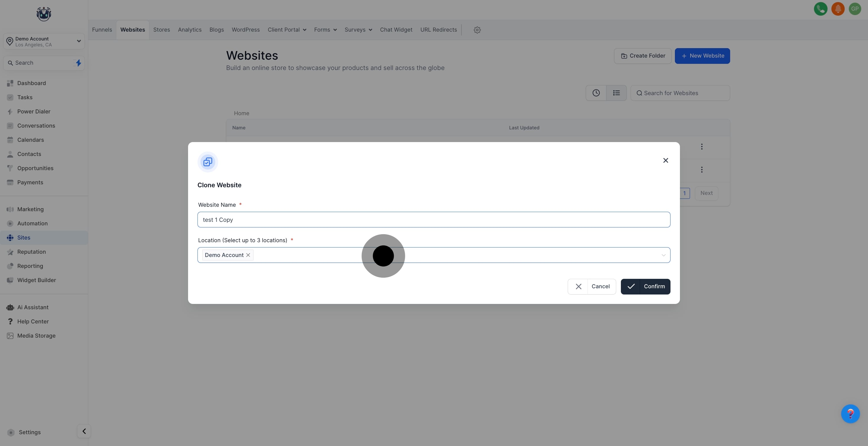Click the phone icon in the top bar

tap(821, 9)
